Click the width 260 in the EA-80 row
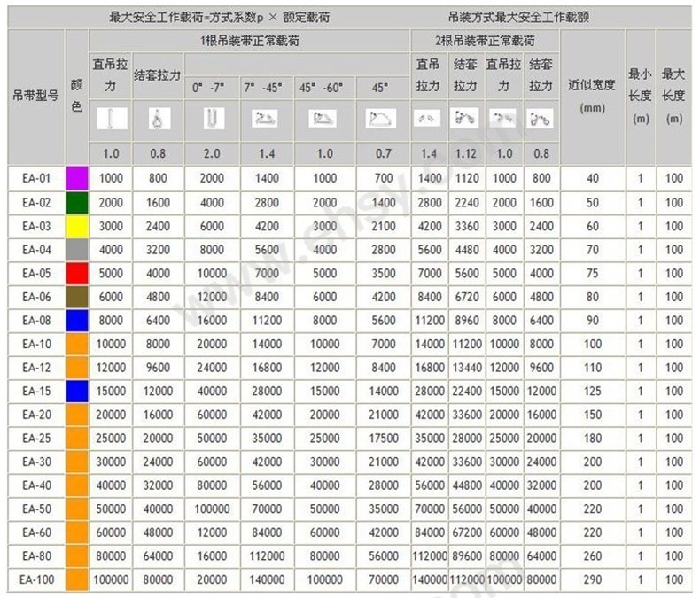 click(x=593, y=556)
